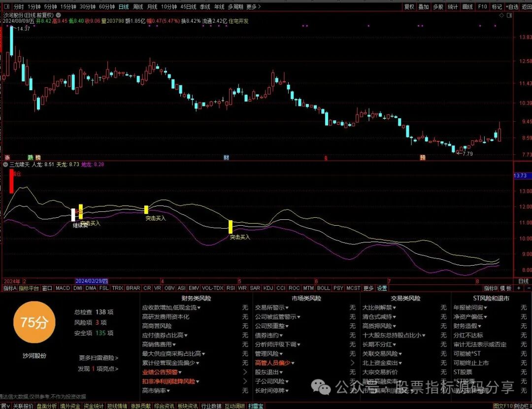This screenshot has width=532, height=409.
Task: Select the VOL-TDX indicator
Action: pyautogui.click(x=213, y=288)
